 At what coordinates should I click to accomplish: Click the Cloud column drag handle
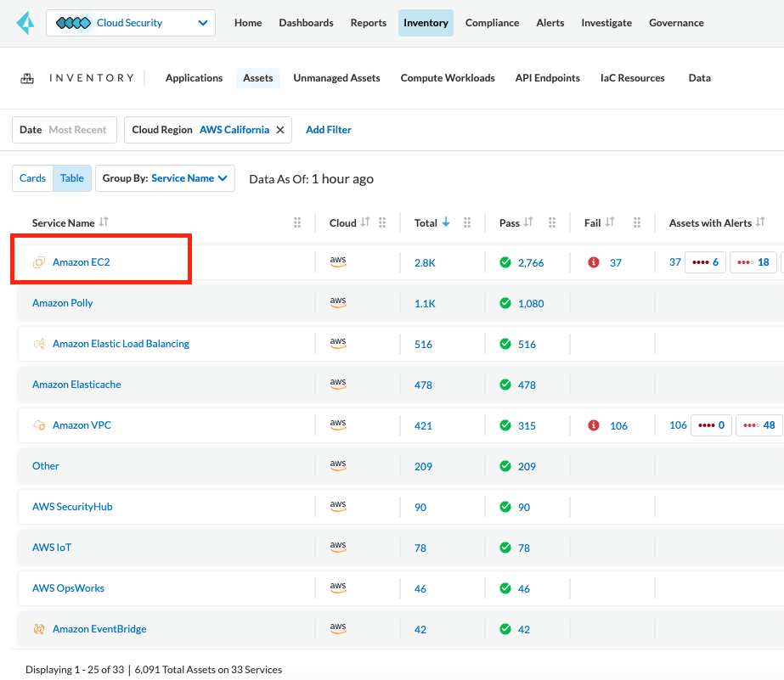pos(382,223)
